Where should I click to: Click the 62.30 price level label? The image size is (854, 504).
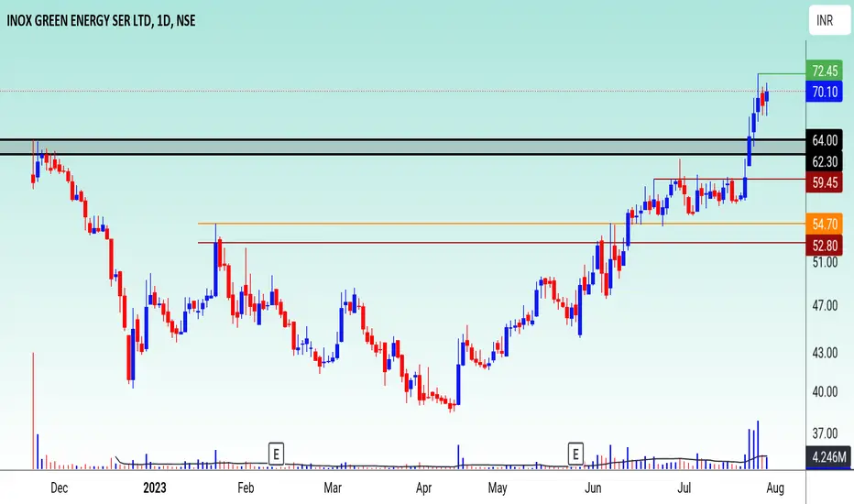[x=825, y=161]
